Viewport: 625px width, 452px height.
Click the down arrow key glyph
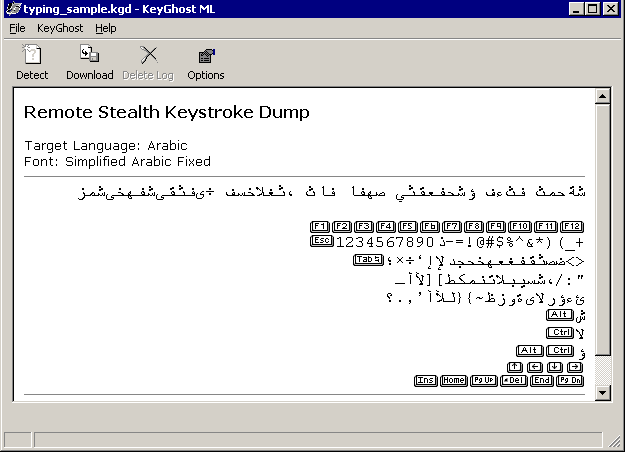(555, 367)
